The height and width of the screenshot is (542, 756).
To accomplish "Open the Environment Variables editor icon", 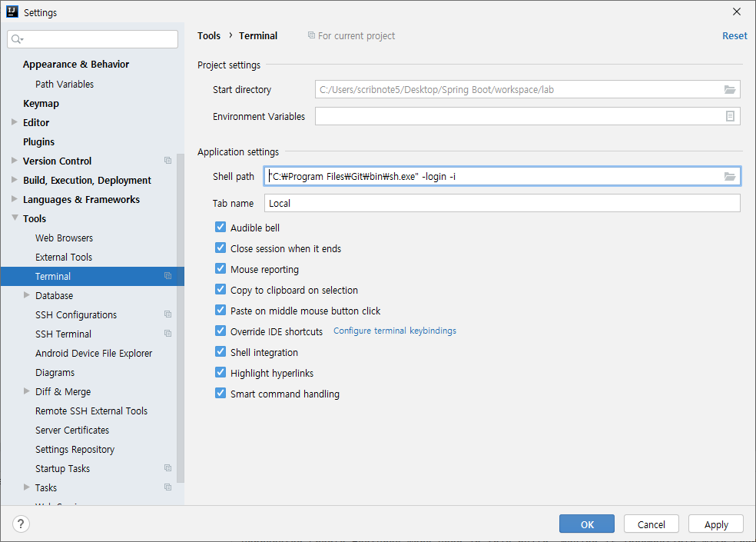I will coord(730,116).
